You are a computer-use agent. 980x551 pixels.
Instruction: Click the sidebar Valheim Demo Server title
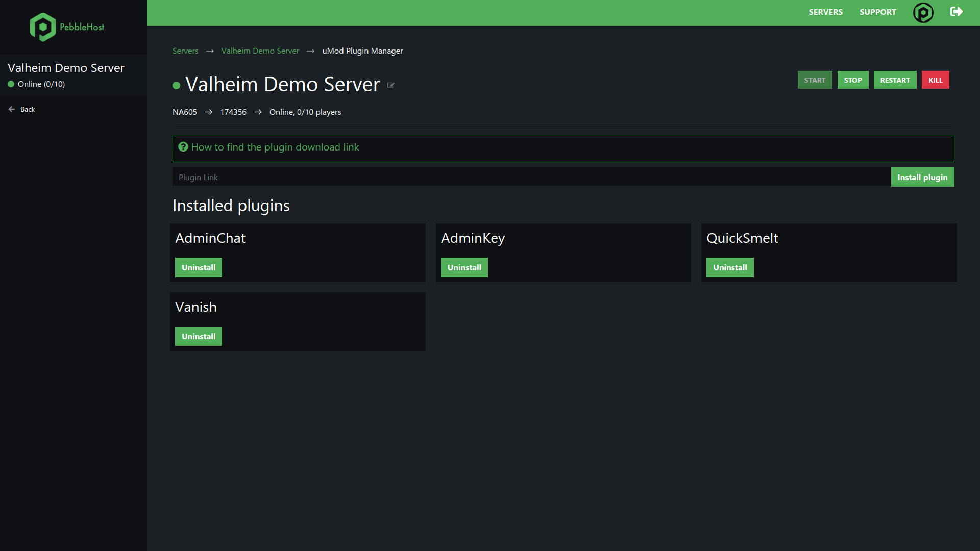coord(66,68)
